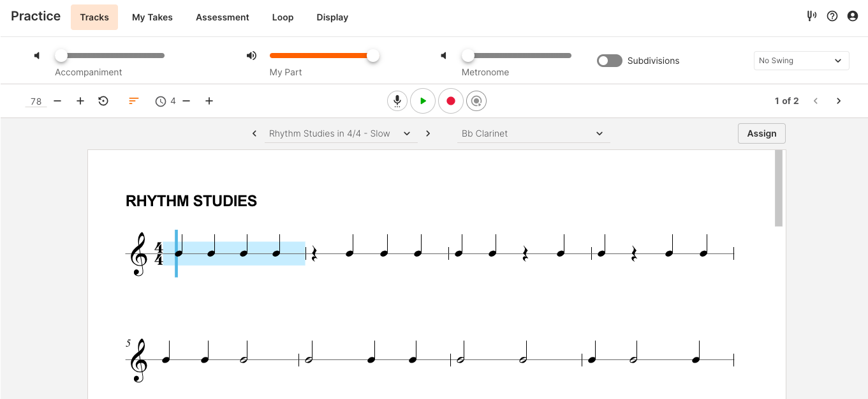This screenshot has width=868, height=399.
Task: Enable the Subdivisions toggle
Action: pos(609,61)
